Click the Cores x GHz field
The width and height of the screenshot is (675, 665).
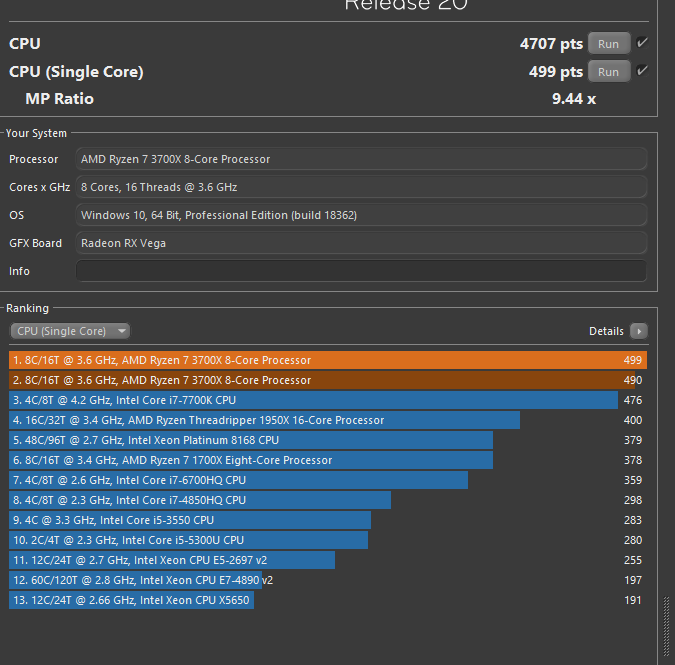pyautogui.click(x=361, y=187)
